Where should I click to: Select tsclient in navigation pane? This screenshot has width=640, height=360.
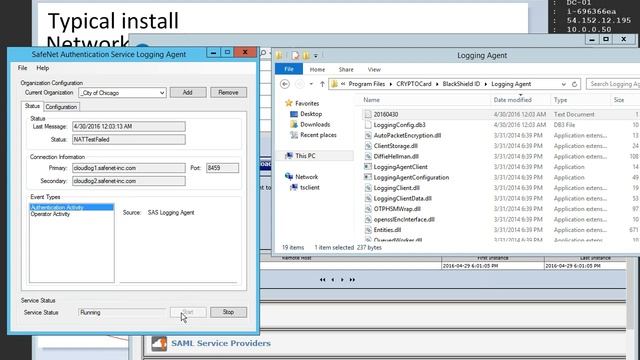point(309,187)
